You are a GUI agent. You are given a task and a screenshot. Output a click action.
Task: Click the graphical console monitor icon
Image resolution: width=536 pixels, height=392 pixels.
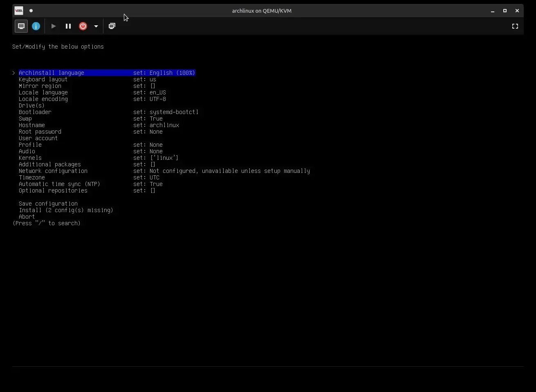pos(21,26)
